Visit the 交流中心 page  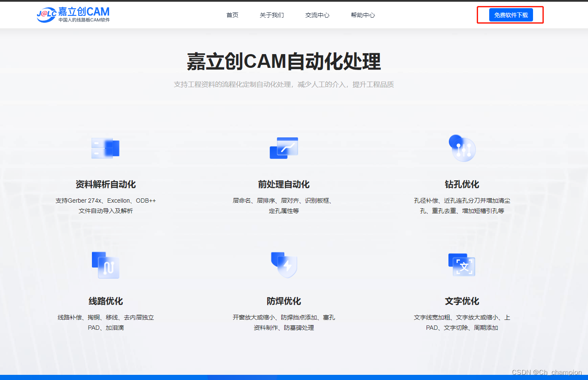coord(317,15)
